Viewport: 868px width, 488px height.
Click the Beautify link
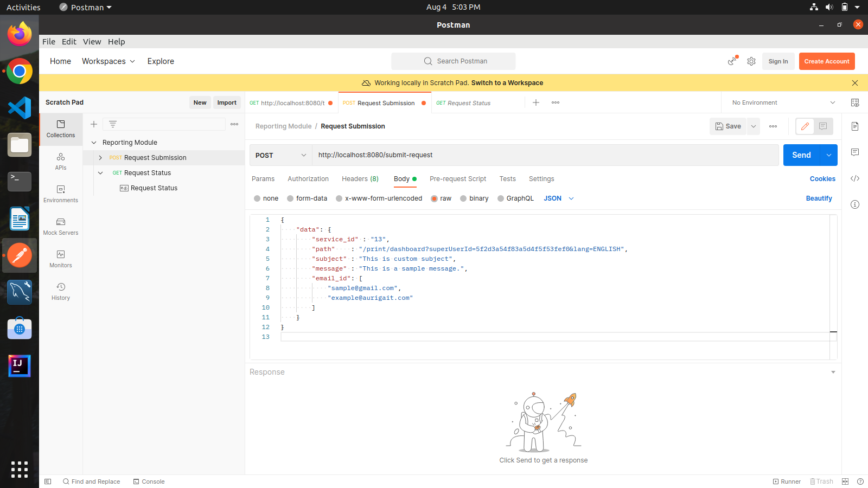tap(819, 198)
